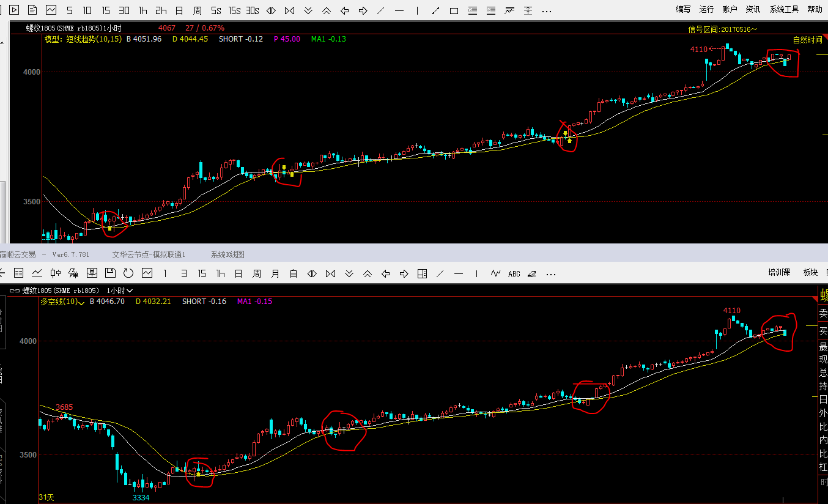Select monthly (月) period in lower toolbar
Screen dimensions: 828x504
click(276, 273)
